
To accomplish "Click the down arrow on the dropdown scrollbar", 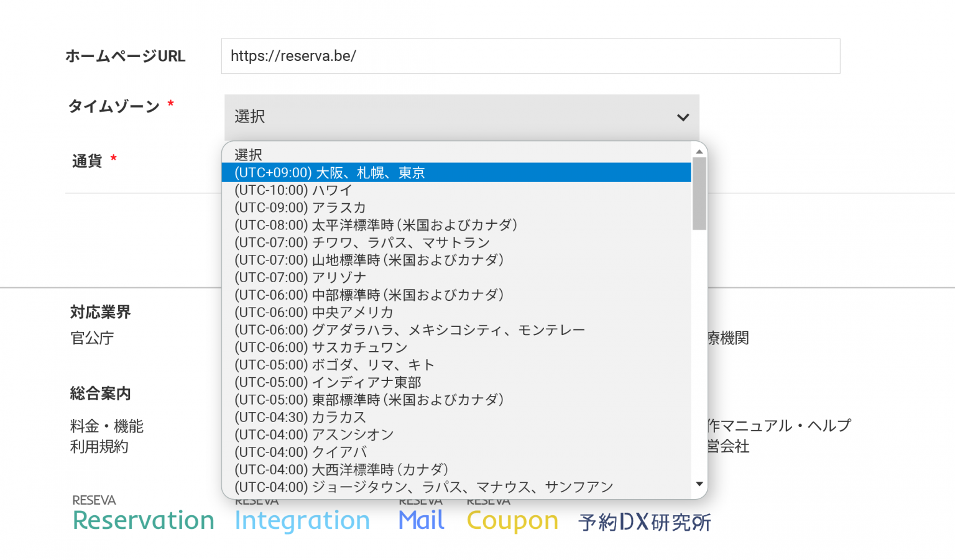I will point(699,484).
